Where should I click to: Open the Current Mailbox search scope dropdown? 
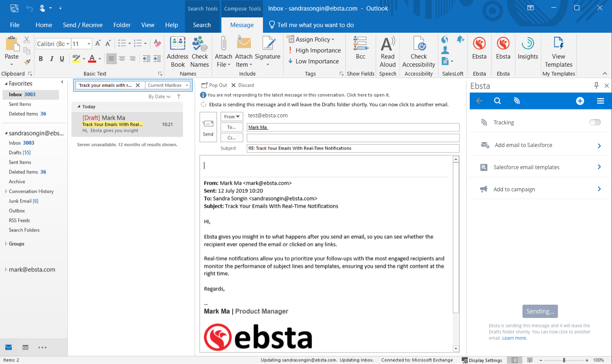point(168,85)
